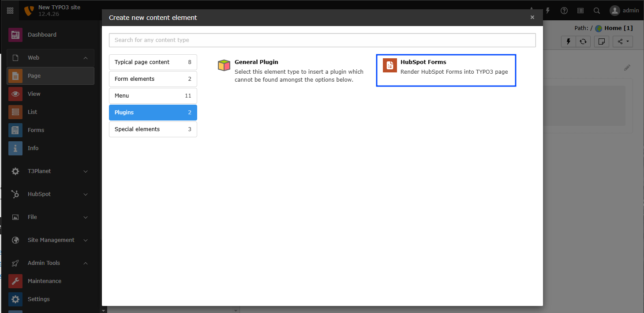Switch to Typical page content tab
Image resolution: width=644 pixels, height=313 pixels.
pos(153,62)
